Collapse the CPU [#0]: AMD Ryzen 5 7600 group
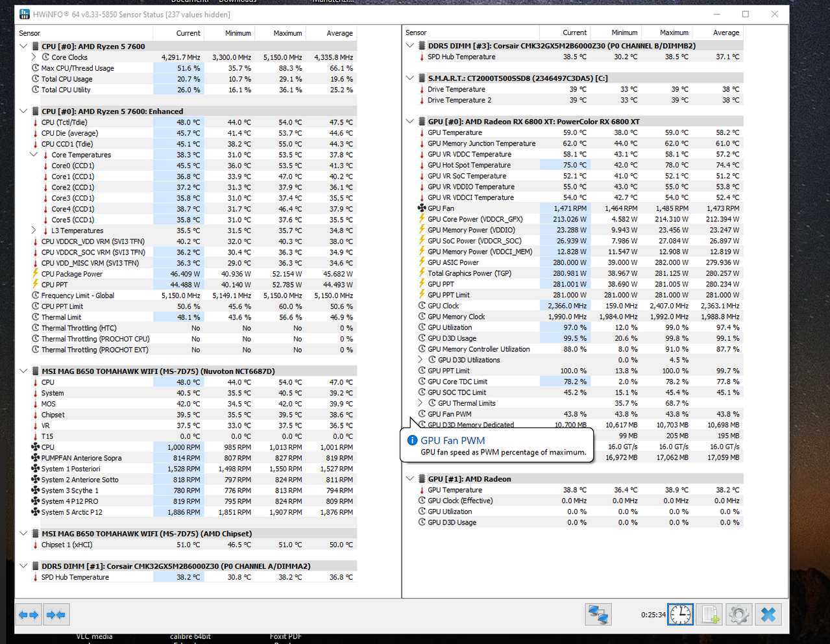 23,47
